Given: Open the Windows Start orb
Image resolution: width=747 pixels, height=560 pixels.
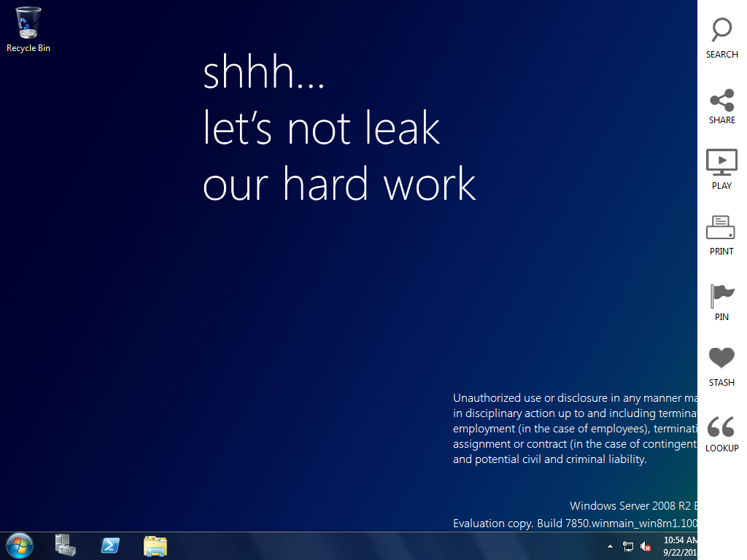Looking at the screenshot, I should coord(20,545).
